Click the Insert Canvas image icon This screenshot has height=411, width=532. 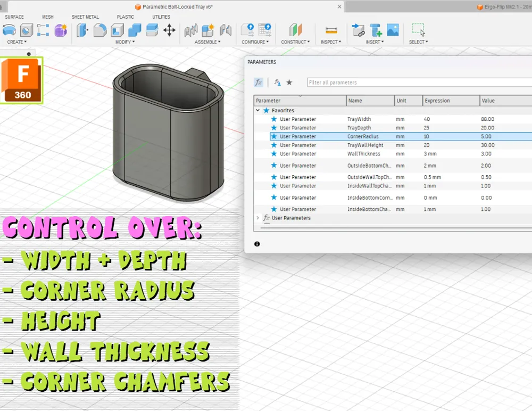pyautogui.click(x=393, y=30)
